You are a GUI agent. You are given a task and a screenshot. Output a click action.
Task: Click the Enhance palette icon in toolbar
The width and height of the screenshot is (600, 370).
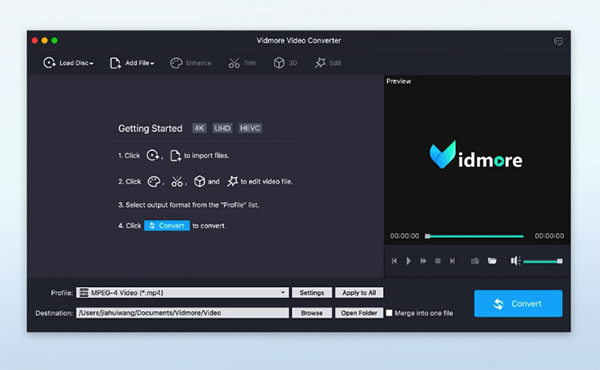tap(176, 63)
